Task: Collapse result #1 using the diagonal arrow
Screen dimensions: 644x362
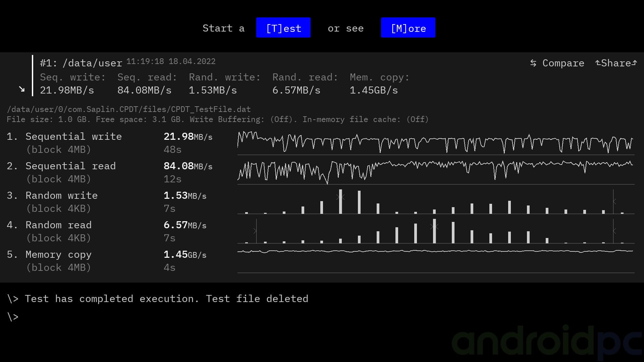Action: click(22, 89)
